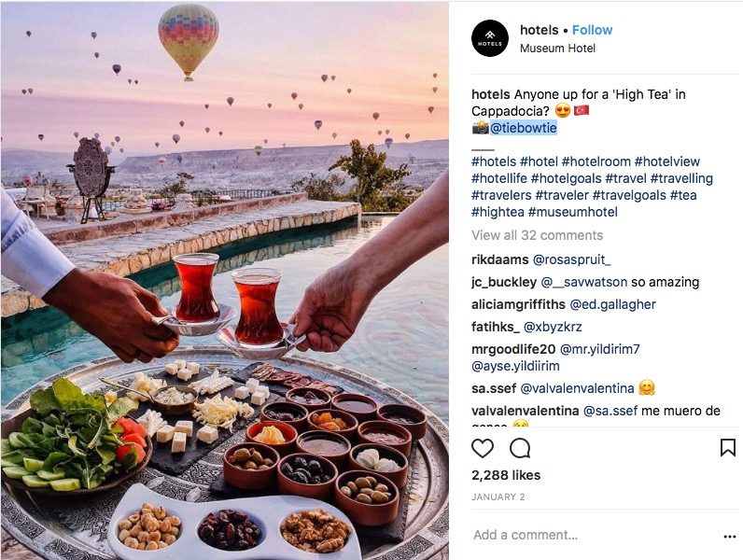743x560 pixels.
Task: Like the post with the heart icon
Action: pos(483,448)
